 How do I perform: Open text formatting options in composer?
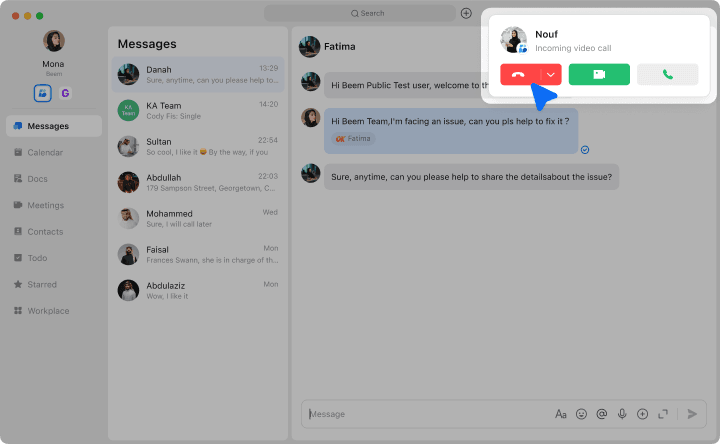click(560, 414)
